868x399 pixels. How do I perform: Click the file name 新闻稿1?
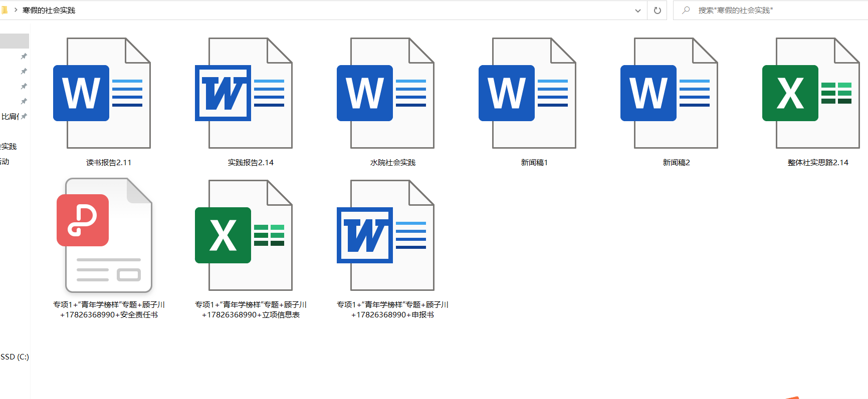(534, 163)
